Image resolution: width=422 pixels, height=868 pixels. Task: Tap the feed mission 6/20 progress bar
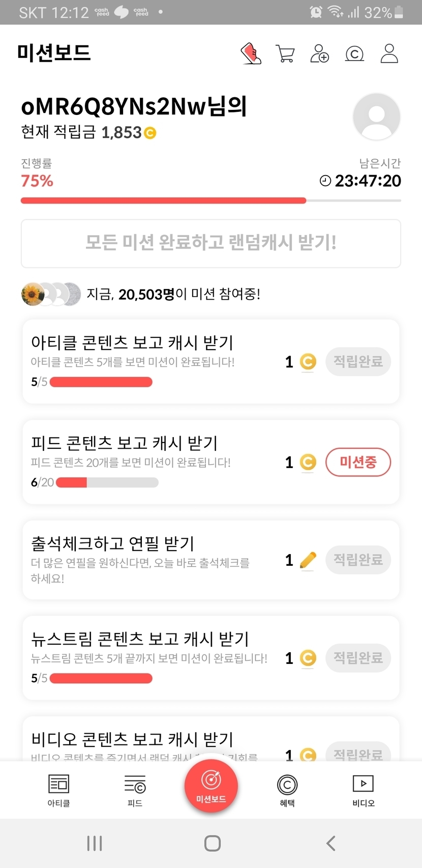click(107, 482)
